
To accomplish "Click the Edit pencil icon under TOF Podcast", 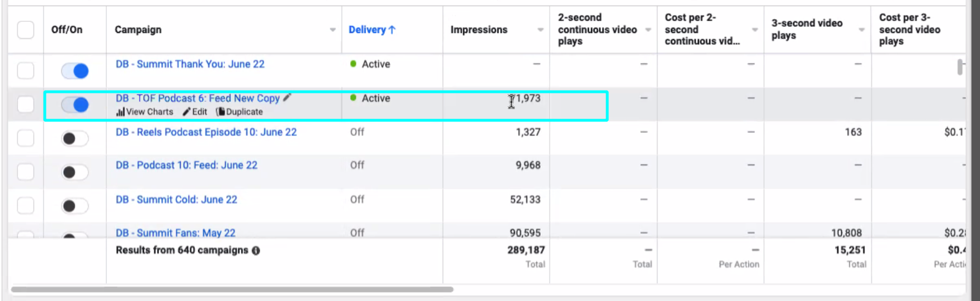I will (187, 112).
